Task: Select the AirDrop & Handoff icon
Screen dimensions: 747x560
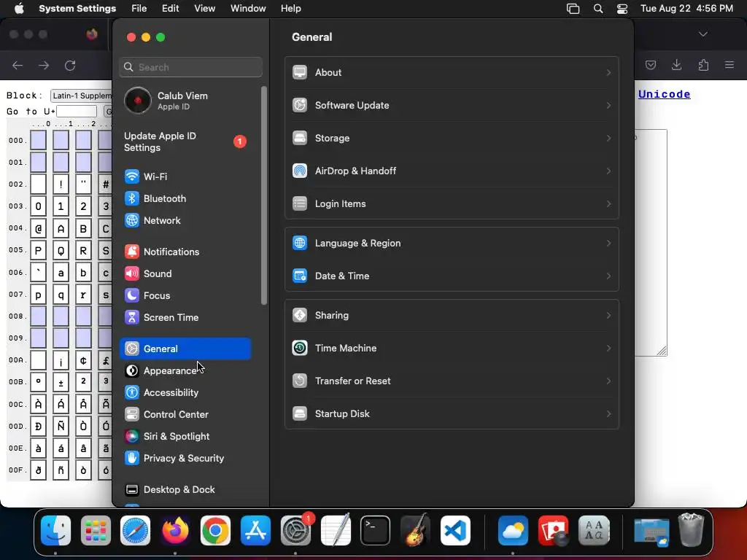Action: tap(300, 171)
